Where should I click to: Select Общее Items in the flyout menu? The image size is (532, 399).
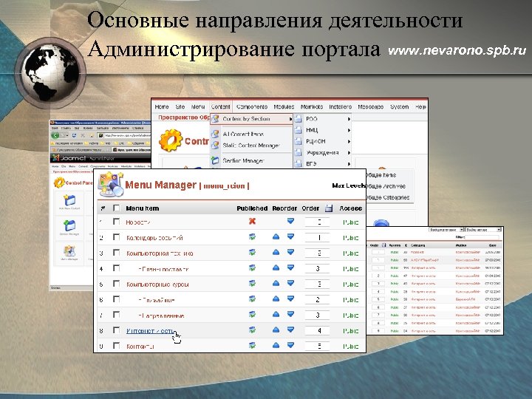381,175
